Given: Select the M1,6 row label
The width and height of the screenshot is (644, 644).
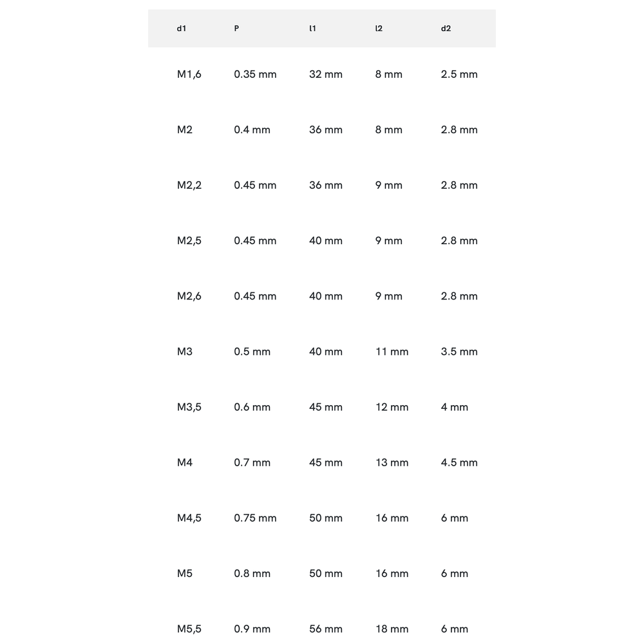Looking at the screenshot, I should click(x=189, y=74).
